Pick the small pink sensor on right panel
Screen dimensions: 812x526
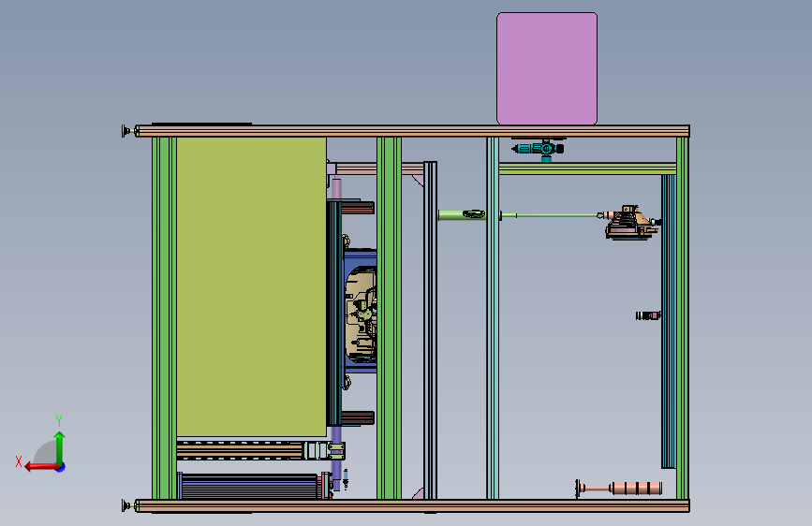(x=648, y=315)
